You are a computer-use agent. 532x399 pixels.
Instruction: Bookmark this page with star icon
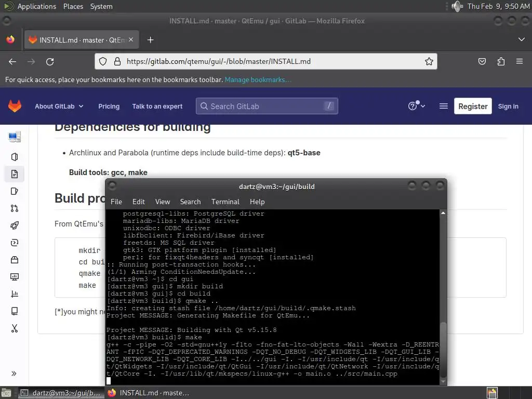click(x=429, y=61)
